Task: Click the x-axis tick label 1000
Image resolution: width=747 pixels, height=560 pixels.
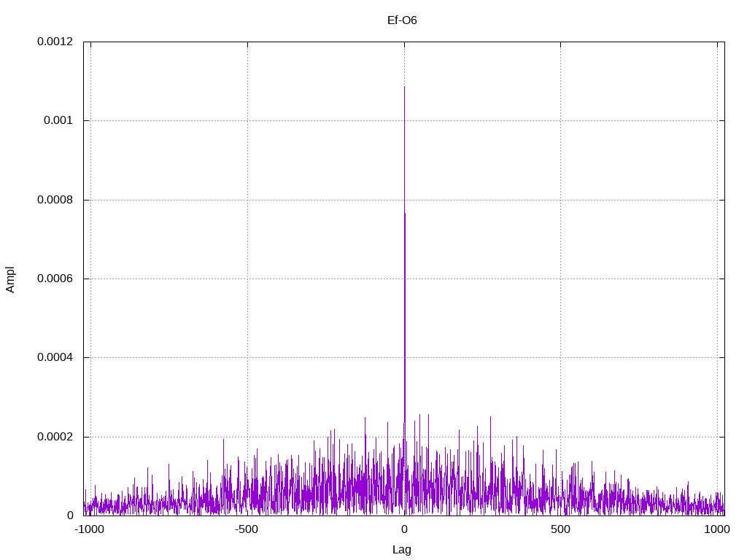Action: click(x=717, y=529)
